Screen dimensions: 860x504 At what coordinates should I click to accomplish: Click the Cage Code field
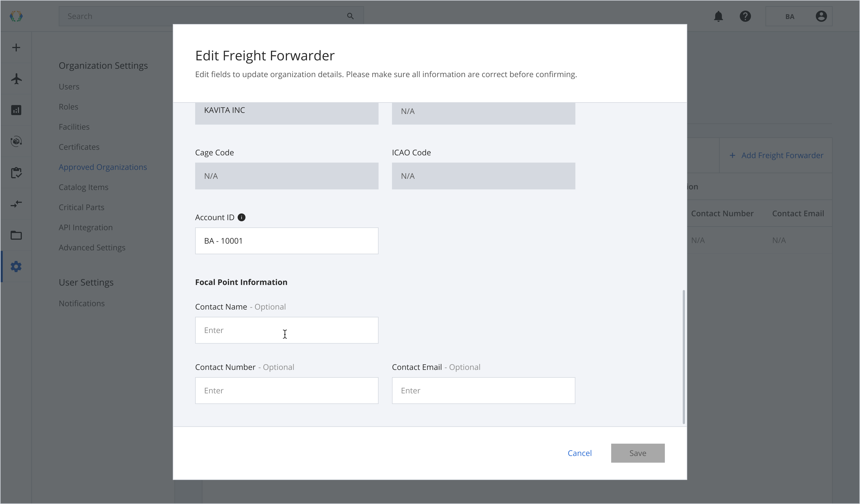coord(287,176)
